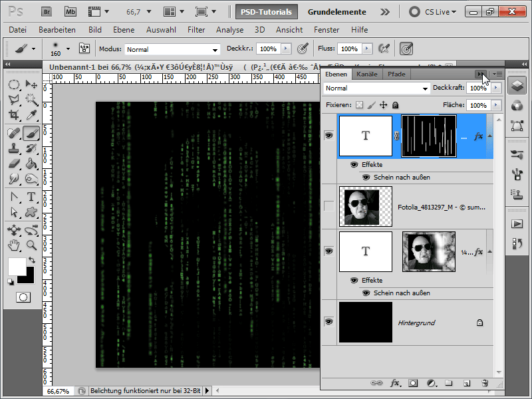The width and height of the screenshot is (532, 399).
Task: Launch Adobe Bridge with Br icon
Action: tap(47, 12)
